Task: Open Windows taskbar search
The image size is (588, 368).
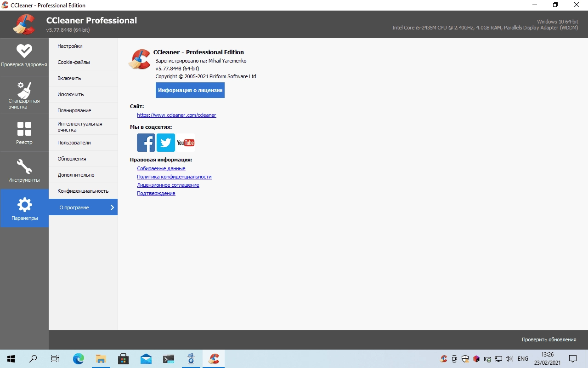Action: (x=33, y=359)
